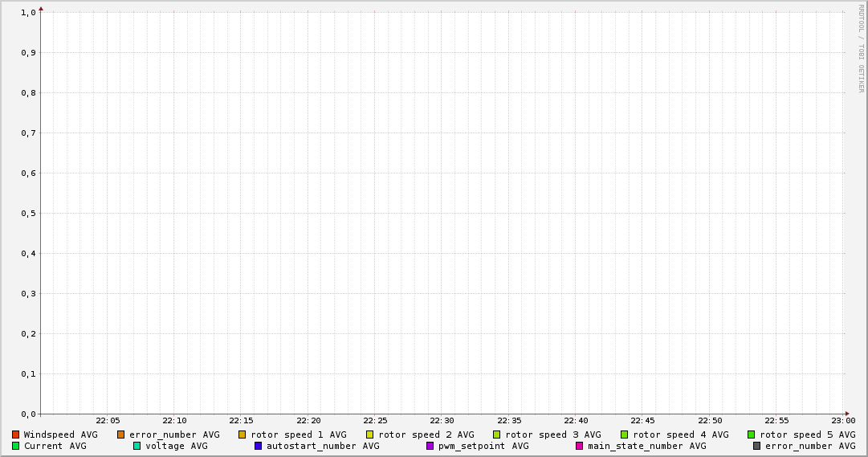Click the rotor speed 4 color swatch

(624, 435)
